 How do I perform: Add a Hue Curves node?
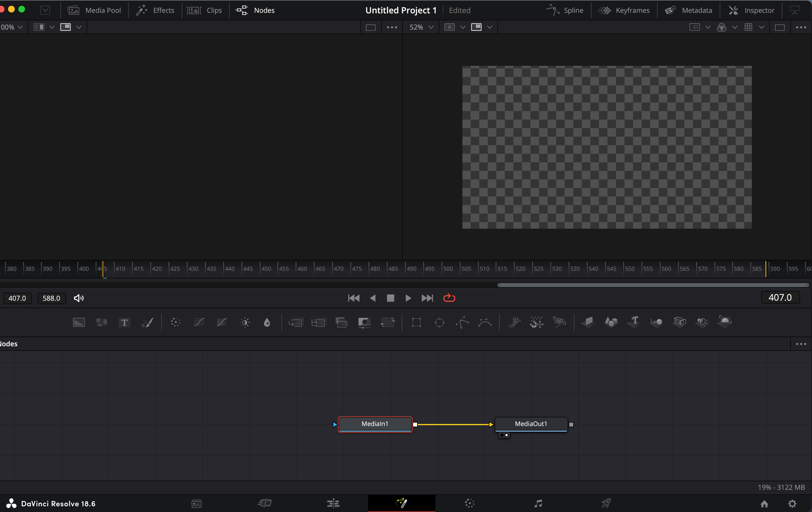222,323
